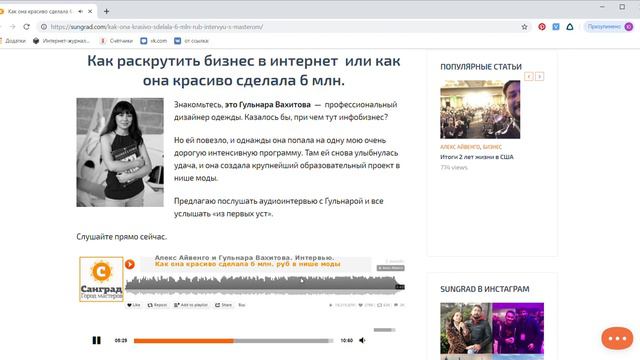Click the text 'Слушайте прямо сейчас.'
The width and height of the screenshot is (640, 360).
[122, 237]
